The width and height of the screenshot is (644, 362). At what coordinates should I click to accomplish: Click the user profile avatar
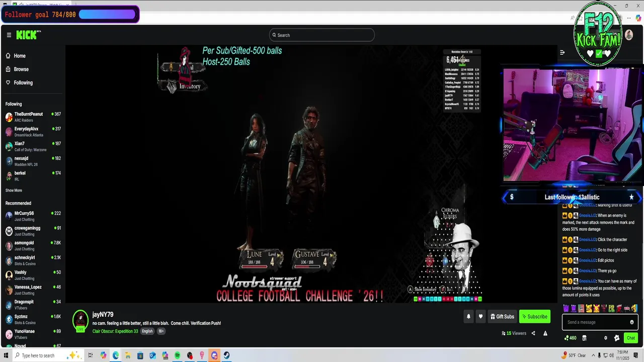coord(628,35)
